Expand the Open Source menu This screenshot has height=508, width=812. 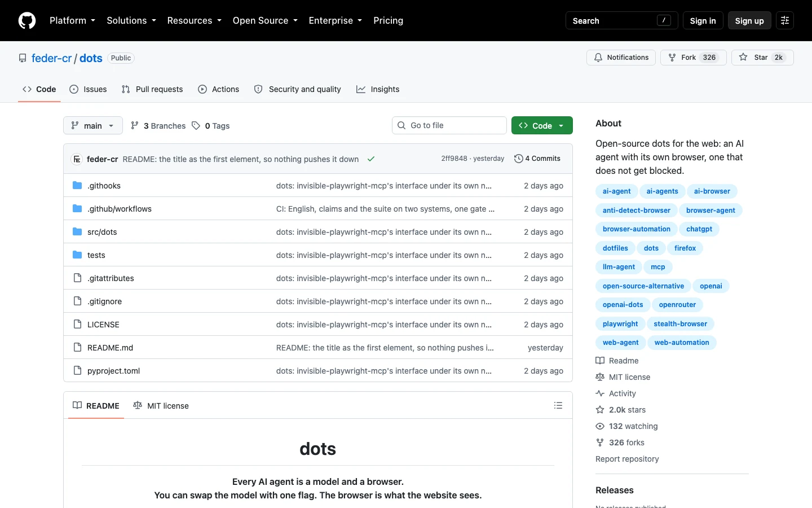click(x=265, y=20)
